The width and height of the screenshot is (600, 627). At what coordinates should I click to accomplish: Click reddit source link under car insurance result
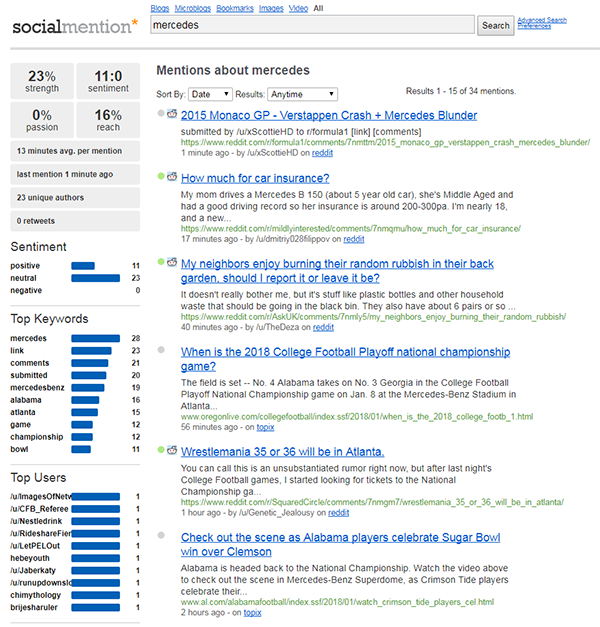tap(354, 239)
